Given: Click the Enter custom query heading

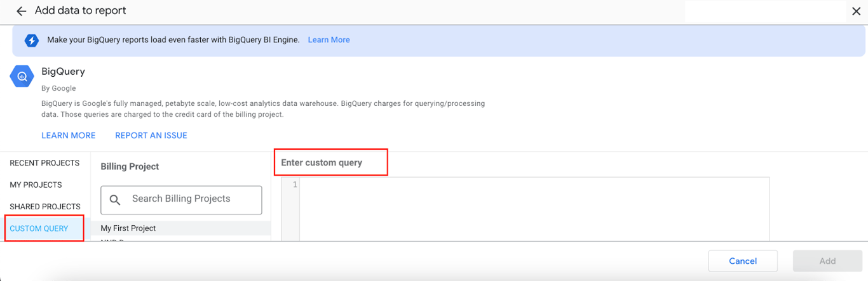Looking at the screenshot, I should point(322,162).
